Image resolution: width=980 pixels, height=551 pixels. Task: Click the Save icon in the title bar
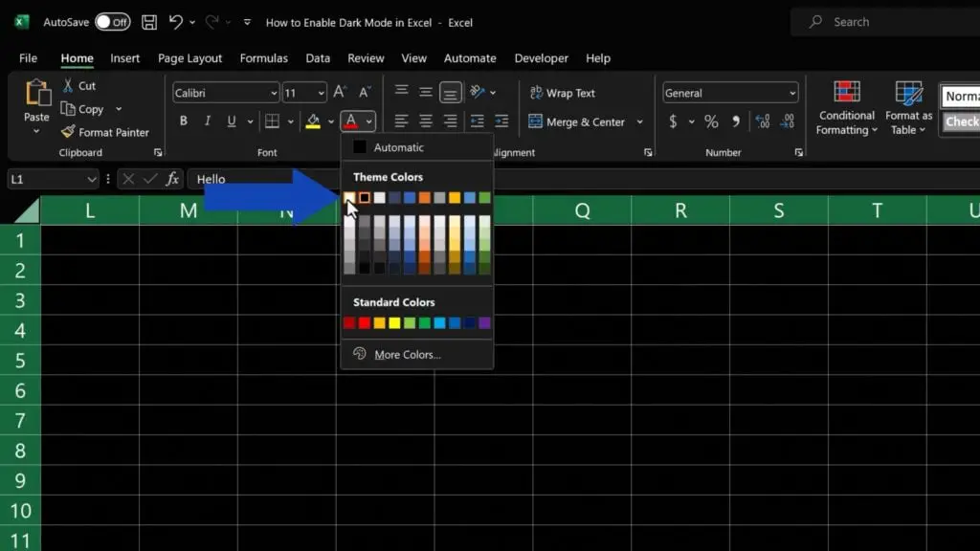(148, 23)
